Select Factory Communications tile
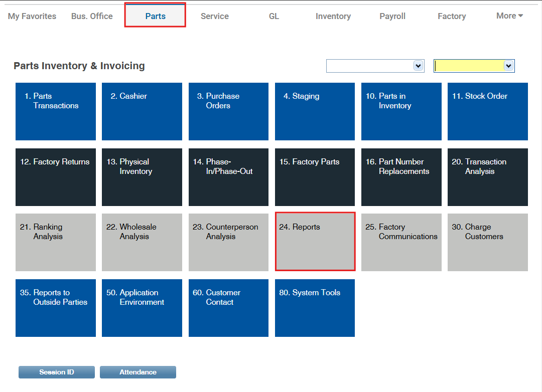 coord(401,242)
